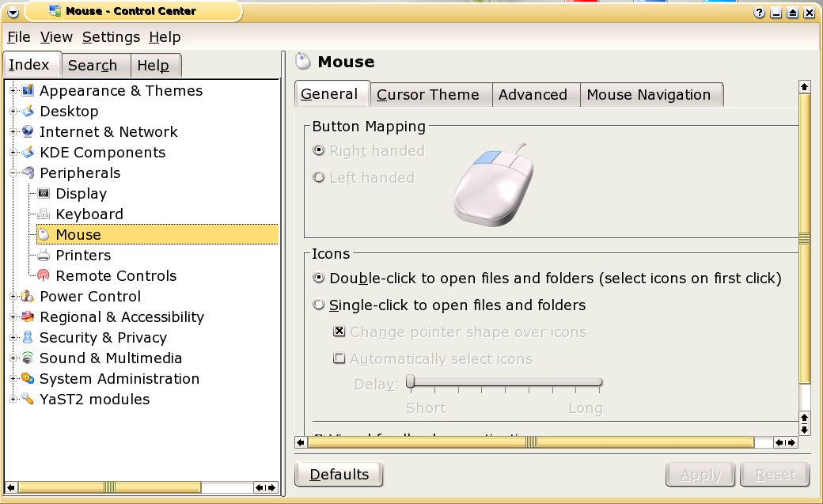Click the Desktop category icon
823x504 pixels.
point(28,111)
